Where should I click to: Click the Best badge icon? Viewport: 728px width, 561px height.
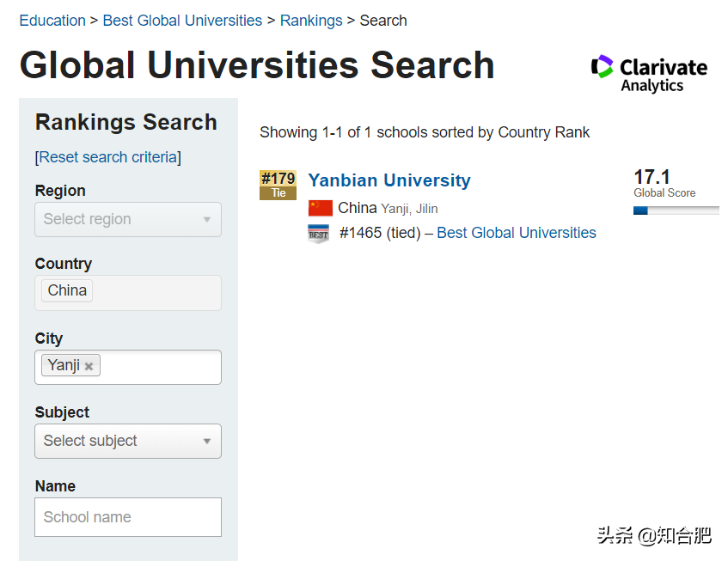pyautogui.click(x=318, y=233)
